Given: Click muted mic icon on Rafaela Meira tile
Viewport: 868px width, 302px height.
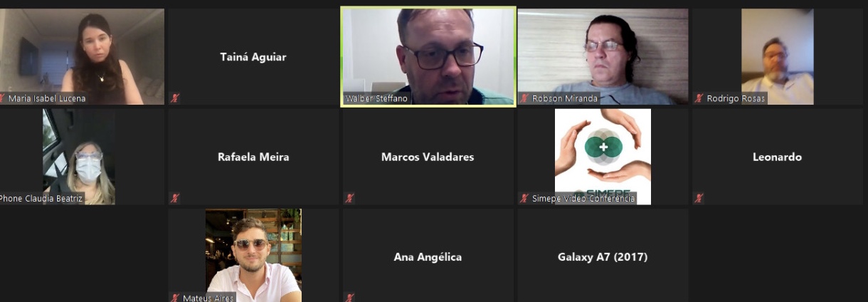Looking at the screenshot, I should pos(175,198).
